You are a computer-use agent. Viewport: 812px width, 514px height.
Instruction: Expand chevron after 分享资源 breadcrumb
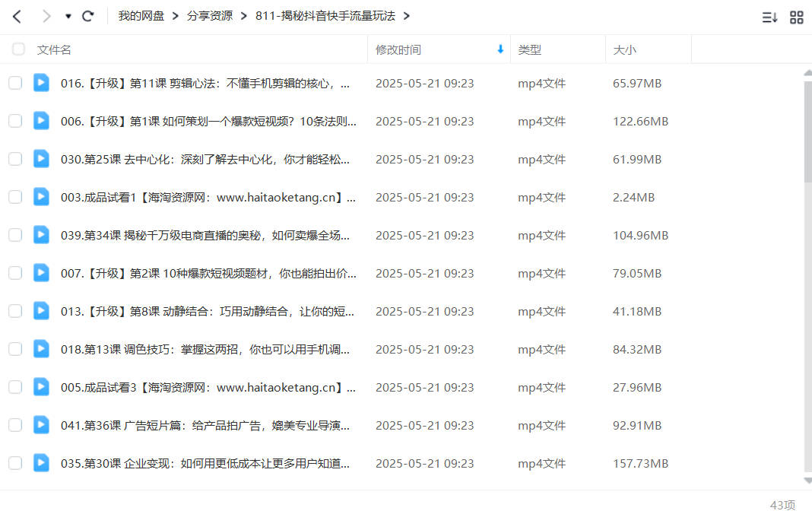click(x=244, y=16)
